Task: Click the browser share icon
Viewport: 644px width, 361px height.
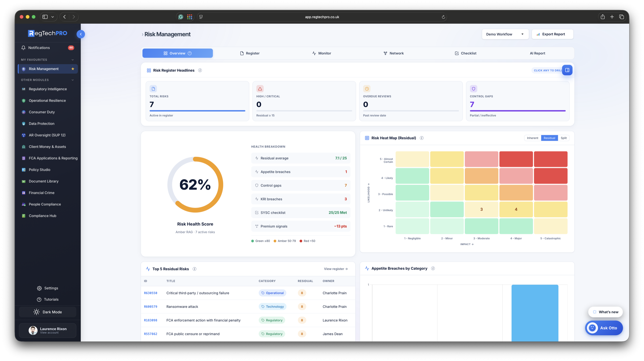Action: click(602, 17)
